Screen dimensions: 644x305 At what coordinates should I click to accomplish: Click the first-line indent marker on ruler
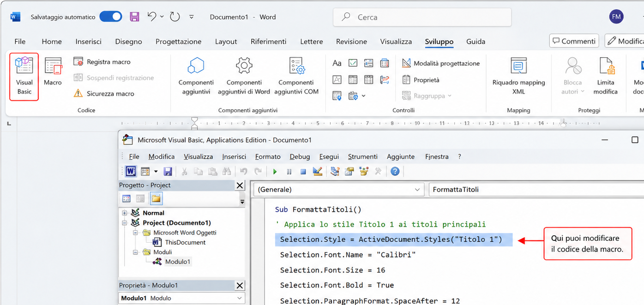tap(194, 120)
